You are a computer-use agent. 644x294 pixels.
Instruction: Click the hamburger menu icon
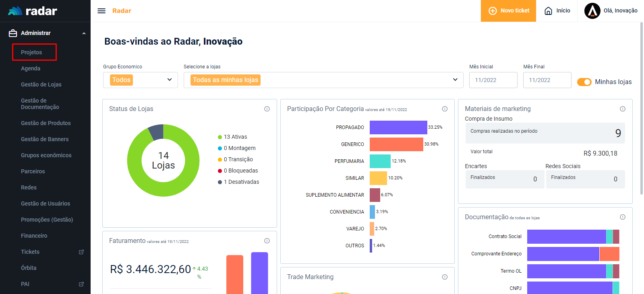pos(101,11)
